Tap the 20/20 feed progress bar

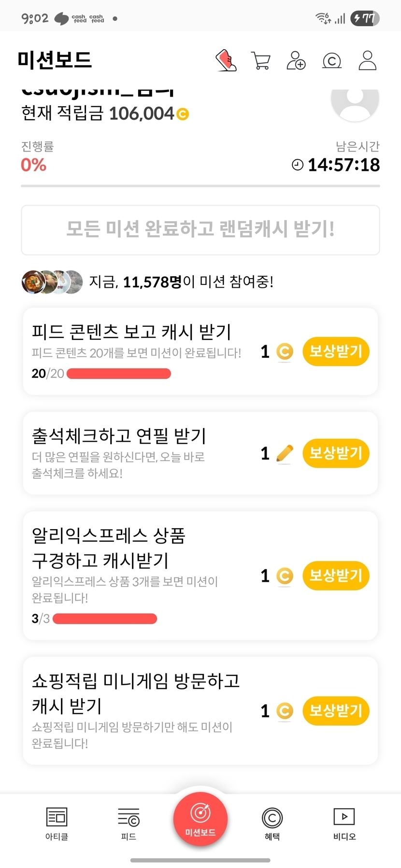click(119, 374)
